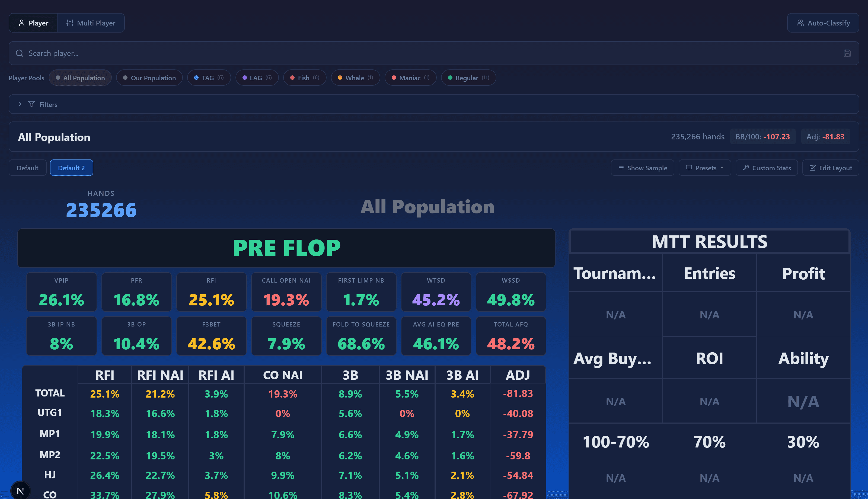Open Custom Stats
The width and height of the screenshot is (868, 499).
click(x=767, y=168)
